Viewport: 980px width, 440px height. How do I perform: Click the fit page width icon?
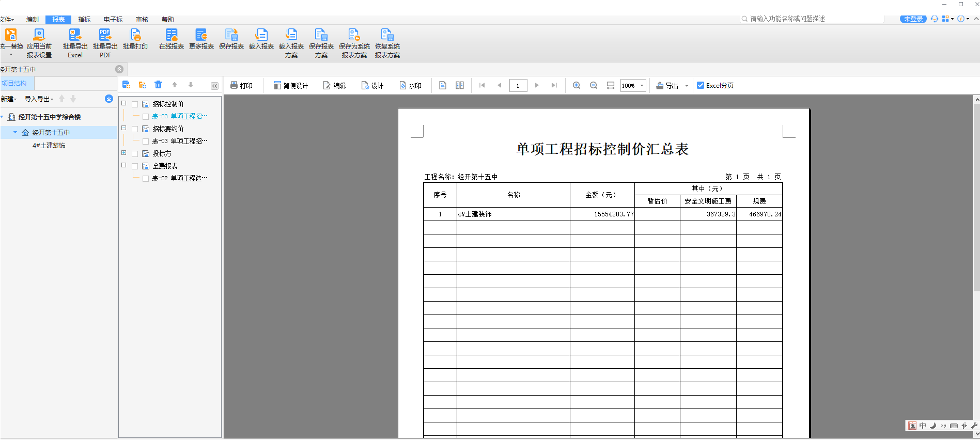(611, 85)
